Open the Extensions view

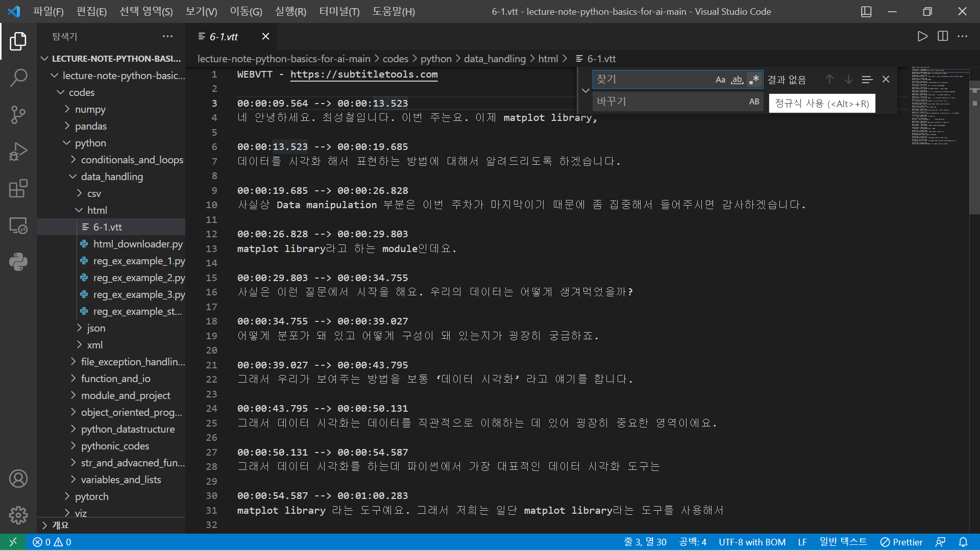click(x=18, y=188)
